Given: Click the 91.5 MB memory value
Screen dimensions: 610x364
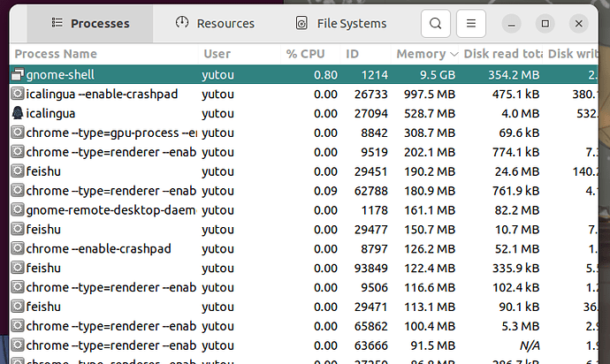Looking at the screenshot, I should (433, 345).
